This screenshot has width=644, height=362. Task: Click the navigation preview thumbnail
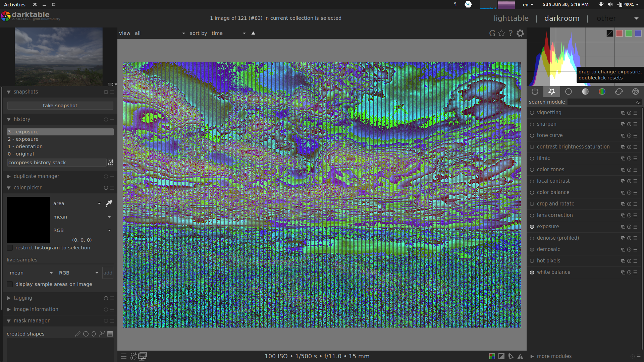59,57
